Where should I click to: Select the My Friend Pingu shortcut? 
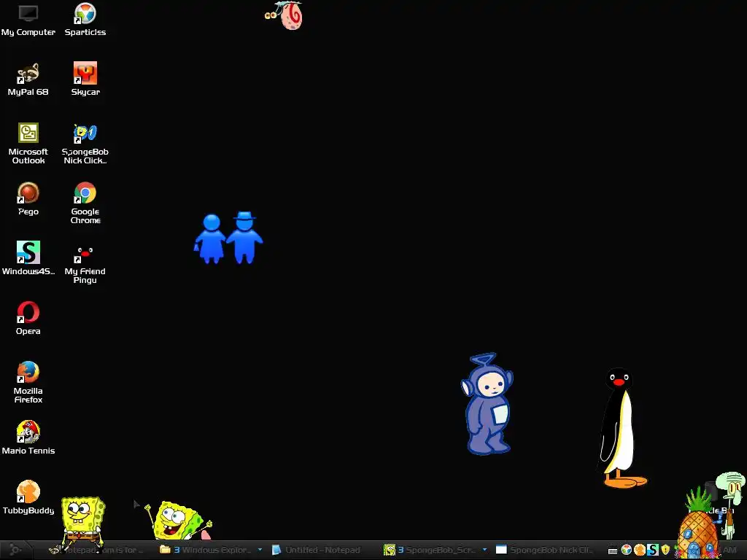[85, 263]
